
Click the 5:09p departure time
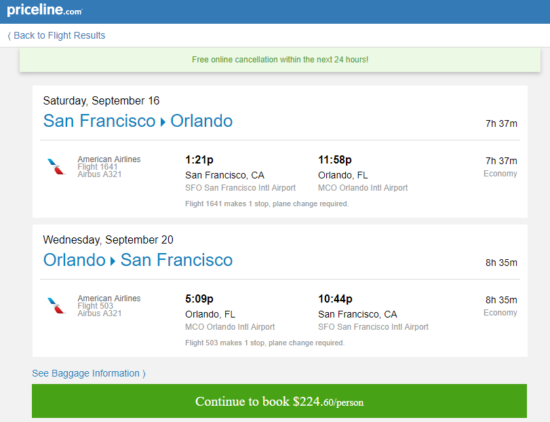[x=199, y=299]
